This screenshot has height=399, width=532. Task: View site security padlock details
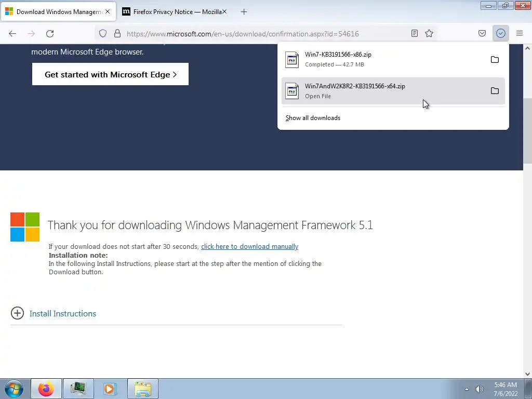[x=117, y=34]
